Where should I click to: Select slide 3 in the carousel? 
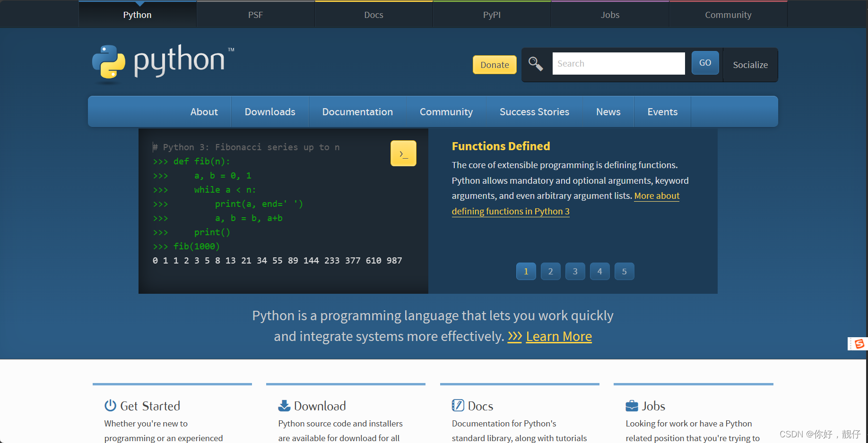(x=575, y=271)
